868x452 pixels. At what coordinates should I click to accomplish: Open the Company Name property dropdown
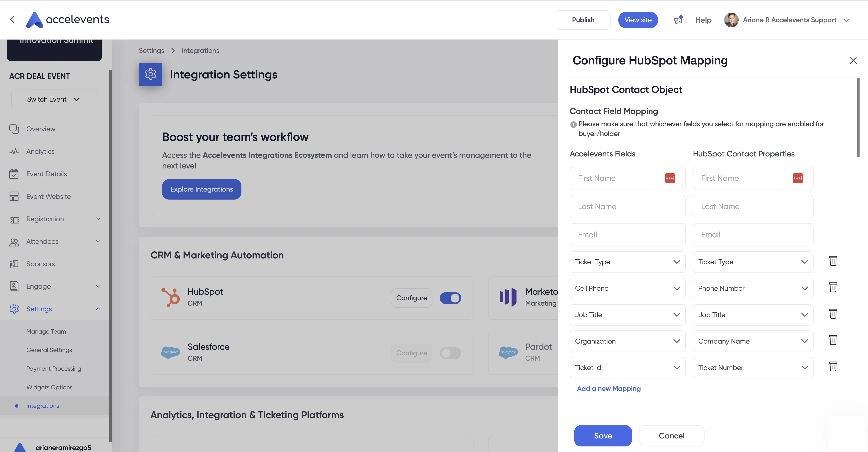pyautogui.click(x=753, y=341)
